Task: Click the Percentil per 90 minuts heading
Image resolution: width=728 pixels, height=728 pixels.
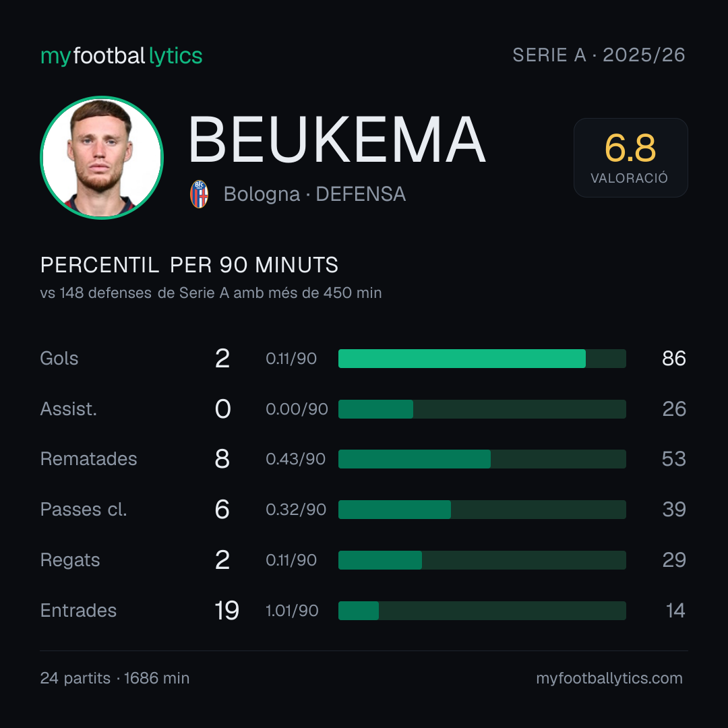Action: coord(189,265)
